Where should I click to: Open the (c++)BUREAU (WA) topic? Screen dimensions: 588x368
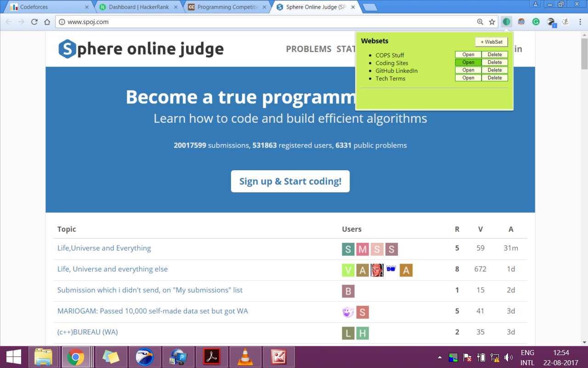[x=88, y=332]
